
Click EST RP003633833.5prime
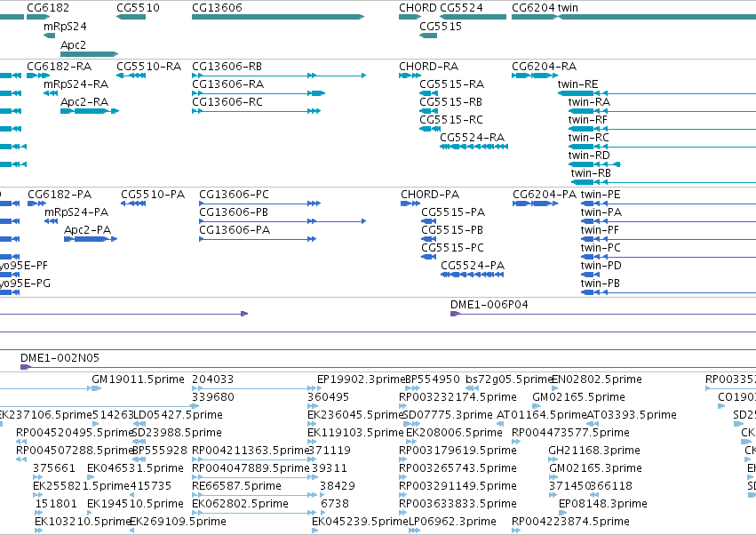pos(458,504)
